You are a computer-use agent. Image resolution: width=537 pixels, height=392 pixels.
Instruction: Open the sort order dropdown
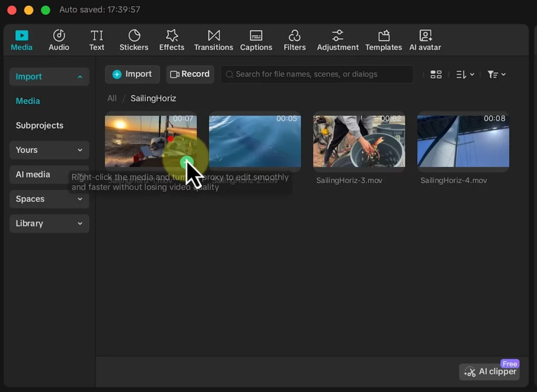tap(465, 74)
